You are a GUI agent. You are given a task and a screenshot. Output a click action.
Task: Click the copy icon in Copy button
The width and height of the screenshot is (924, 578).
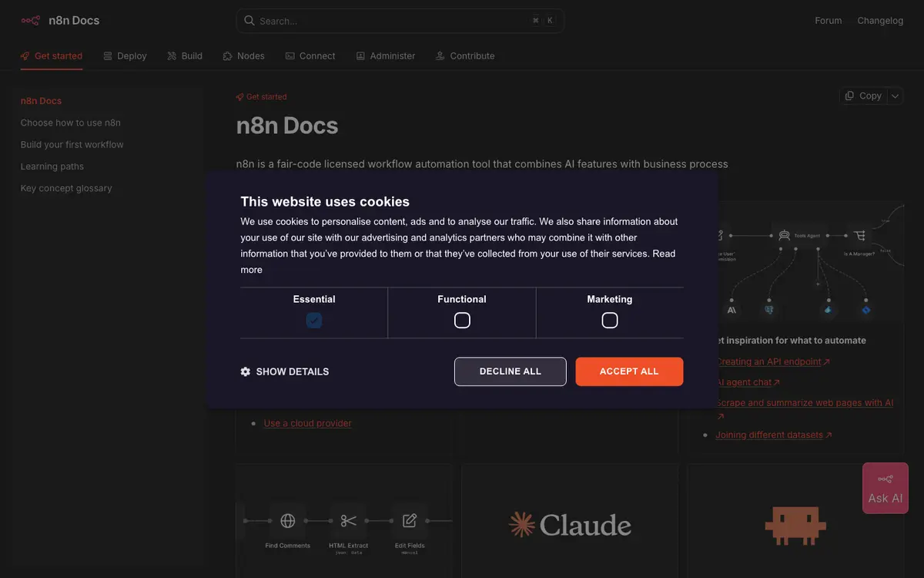point(849,96)
